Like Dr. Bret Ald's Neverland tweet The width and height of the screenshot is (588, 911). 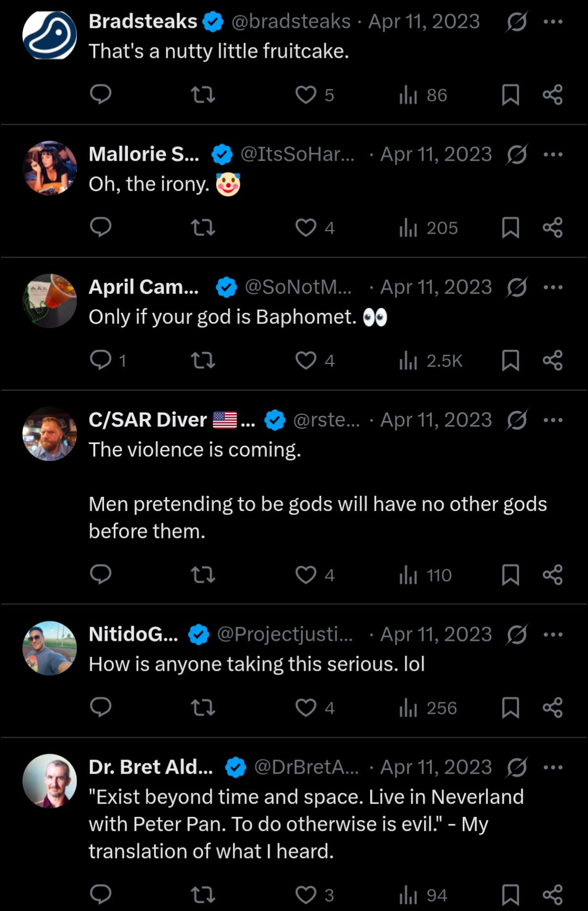306,895
